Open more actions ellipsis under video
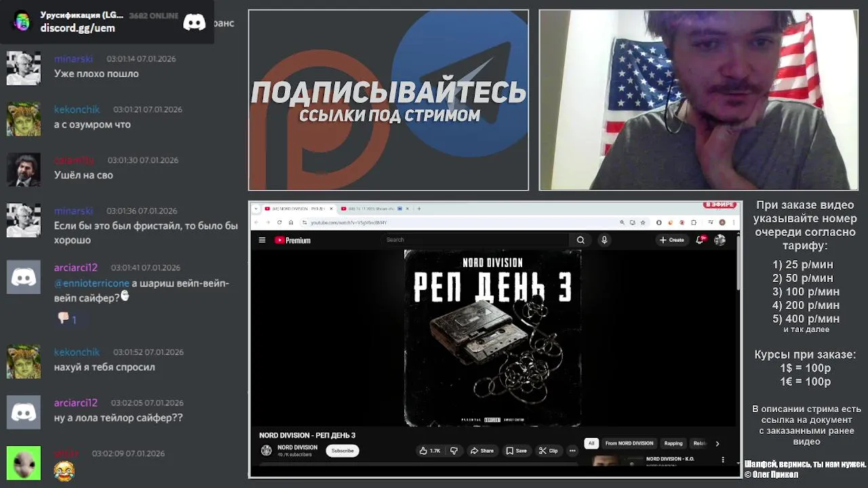Screen dimensions: 868x488 (x=572, y=451)
